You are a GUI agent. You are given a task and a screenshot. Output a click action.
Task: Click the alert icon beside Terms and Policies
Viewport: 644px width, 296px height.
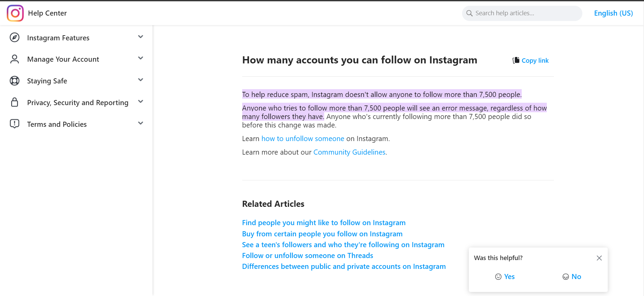click(15, 124)
